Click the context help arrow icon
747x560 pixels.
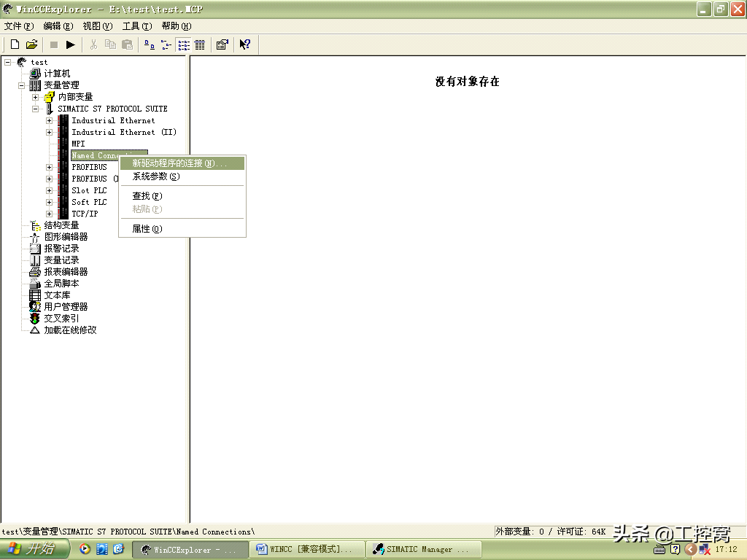[x=245, y=44]
